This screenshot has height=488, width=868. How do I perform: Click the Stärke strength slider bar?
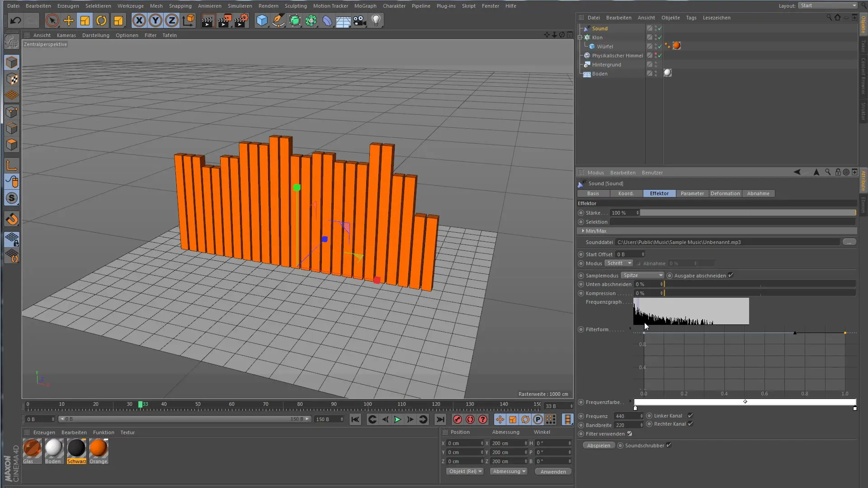point(748,213)
